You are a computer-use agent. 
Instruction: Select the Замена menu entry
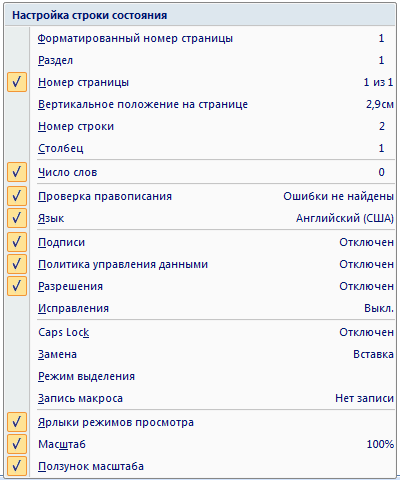tap(200, 354)
